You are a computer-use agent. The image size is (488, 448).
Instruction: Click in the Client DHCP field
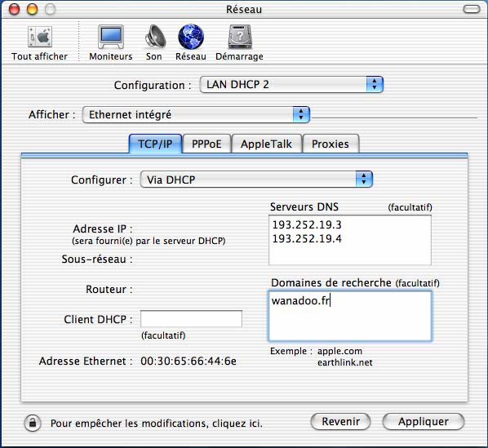[191, 319]
